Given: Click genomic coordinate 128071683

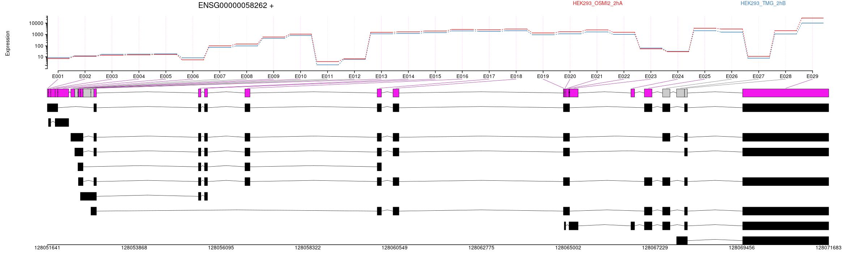Looking at the screenshot, I should (829, 248).
